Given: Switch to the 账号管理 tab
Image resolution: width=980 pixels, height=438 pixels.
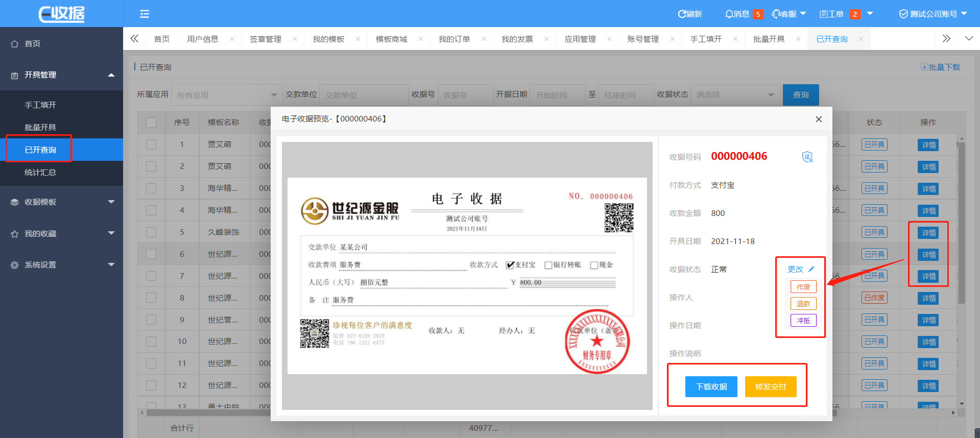Looking at the screenshot, I should (x=643, y=39).
